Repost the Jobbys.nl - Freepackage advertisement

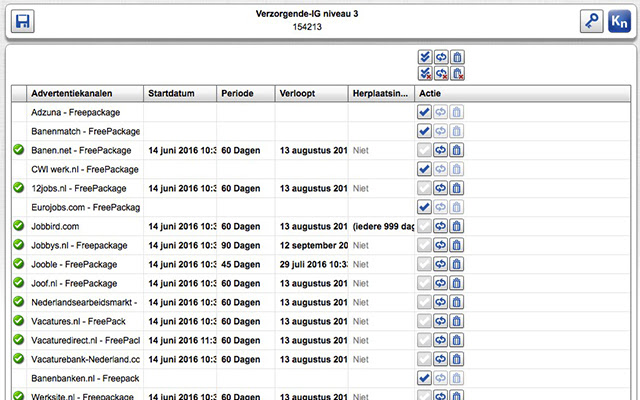(x=440, y=245)
